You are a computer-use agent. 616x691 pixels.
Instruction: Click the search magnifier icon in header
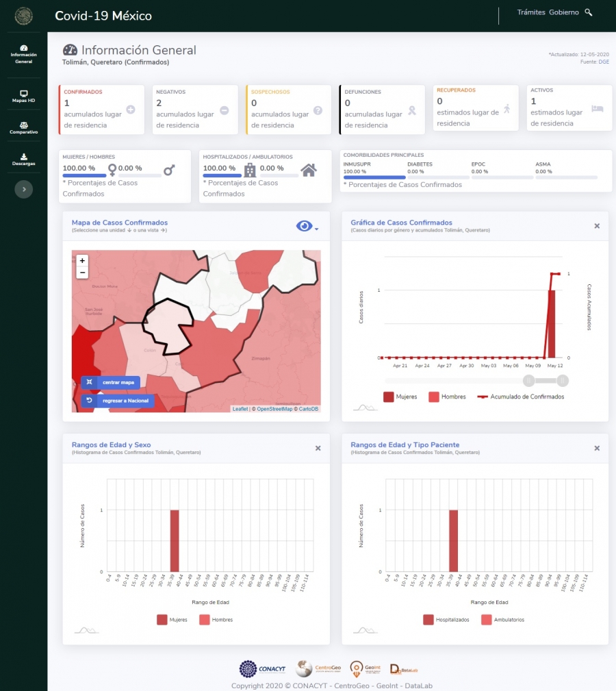pyautogui.click(x=589, y=13)
